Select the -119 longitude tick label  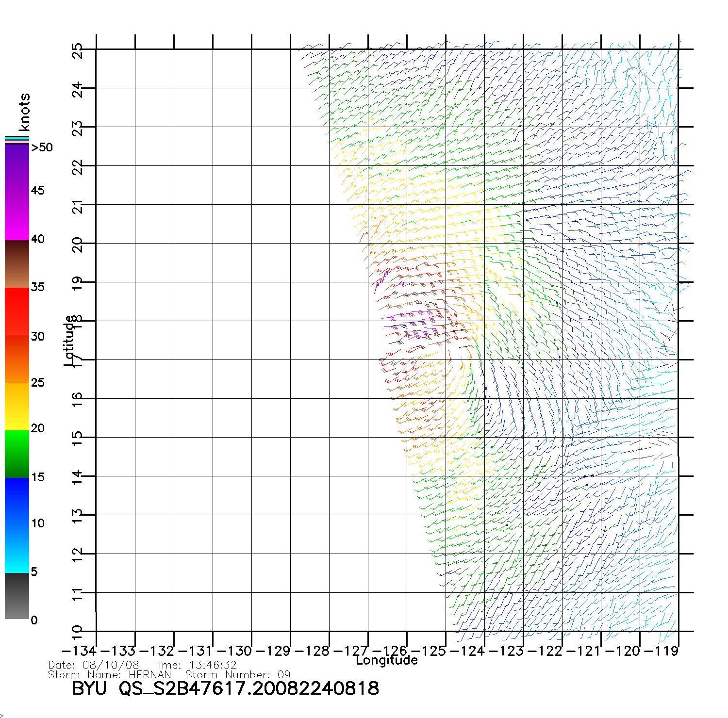(x=661, y=651)
